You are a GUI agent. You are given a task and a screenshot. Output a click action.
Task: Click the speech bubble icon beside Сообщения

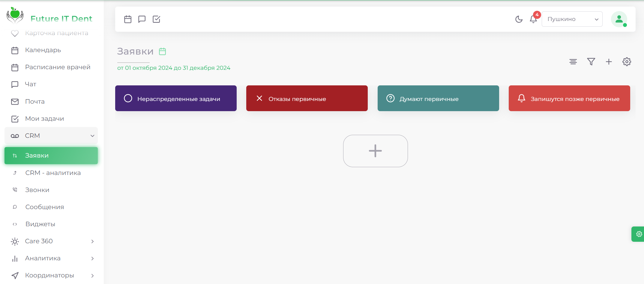(15, 207)
